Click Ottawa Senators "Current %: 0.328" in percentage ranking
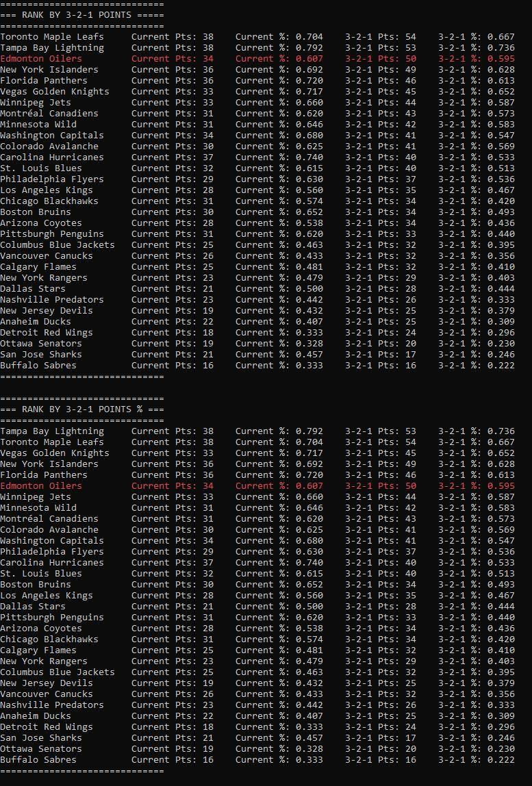Viewport: 532px width, 786px height. point(279,748)
